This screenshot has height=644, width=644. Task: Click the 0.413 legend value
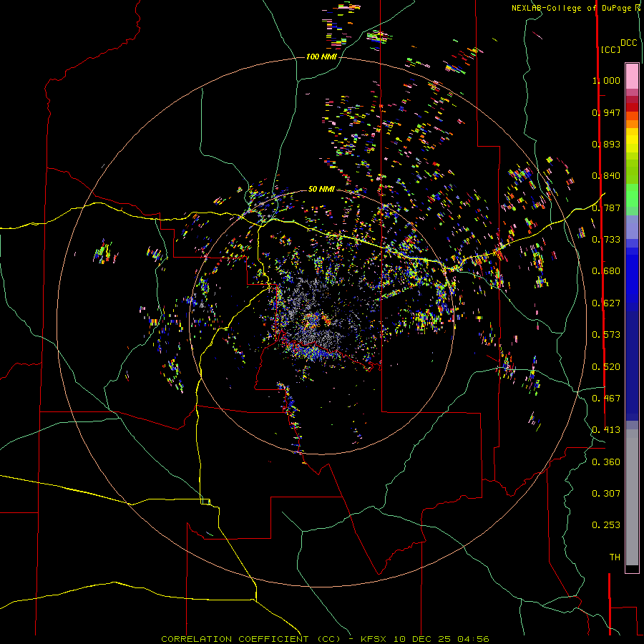click(x=606, y=430)
